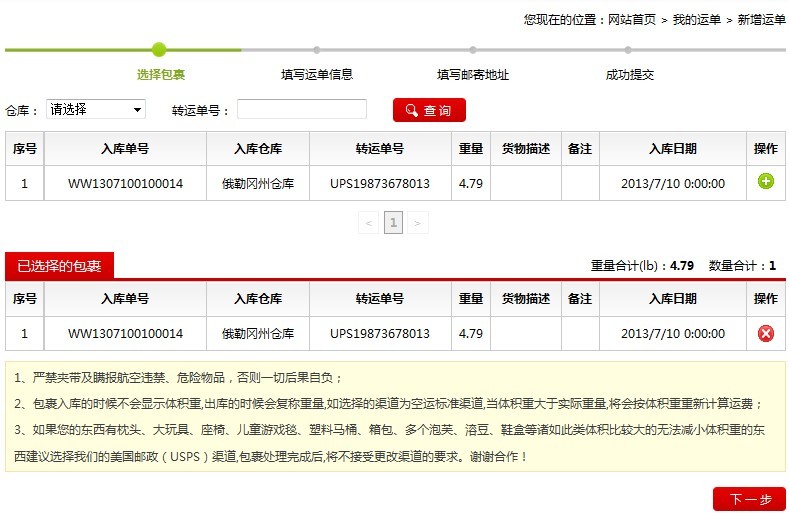The width and height of the screenshot is (789, 513).
Task: Select the 已选择的包裹 tab
Action: pos(59,266)
